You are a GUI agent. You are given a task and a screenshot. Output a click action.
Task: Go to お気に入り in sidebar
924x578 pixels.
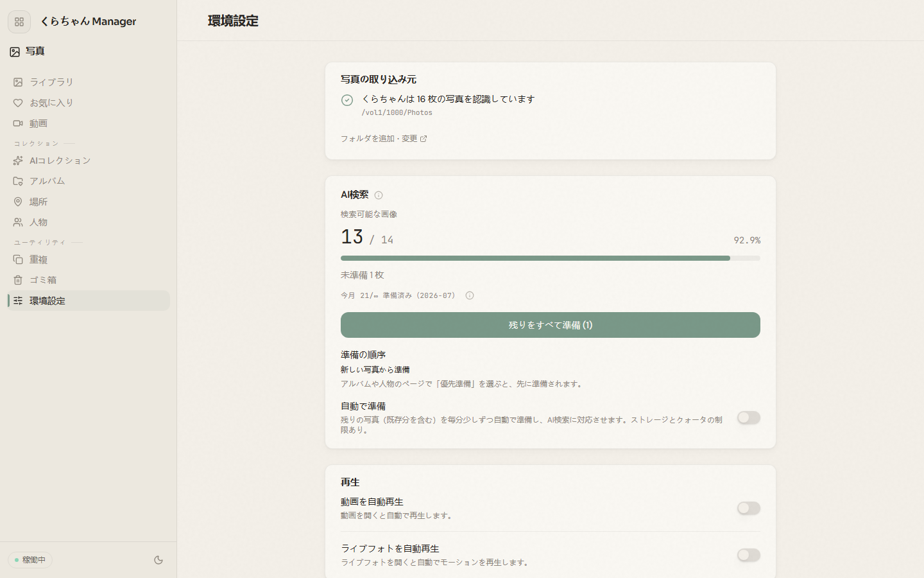click(89, 103)
